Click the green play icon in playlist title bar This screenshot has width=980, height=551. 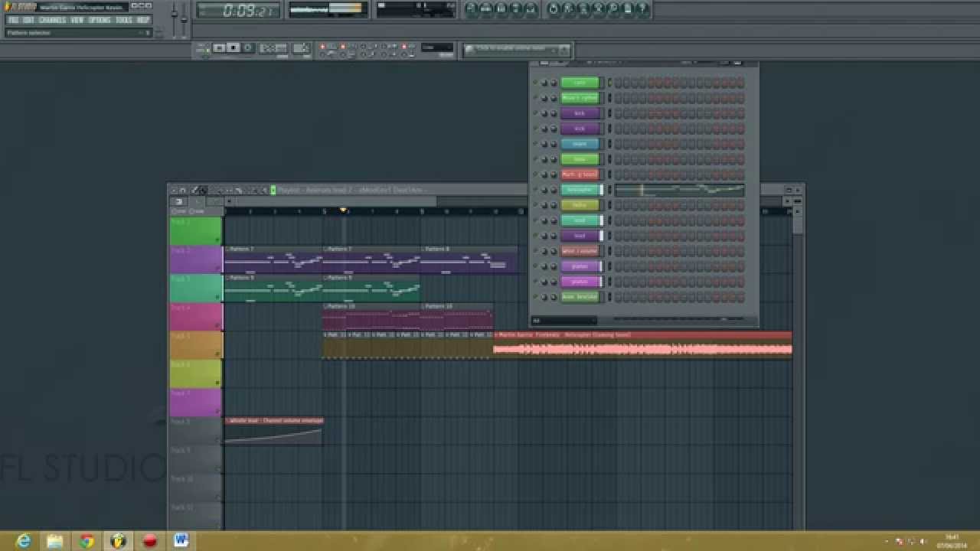point(273,190)
